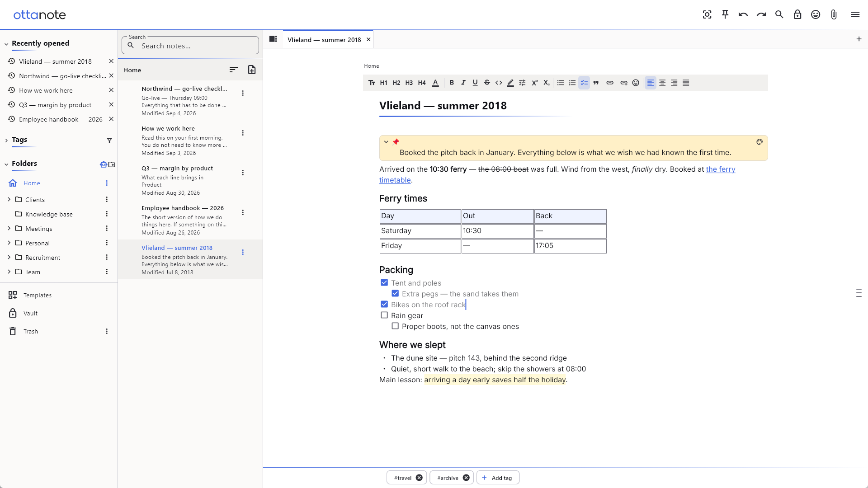Open the hamburger main menu
Screen dimensions: 868x488
tap(855, 14)
